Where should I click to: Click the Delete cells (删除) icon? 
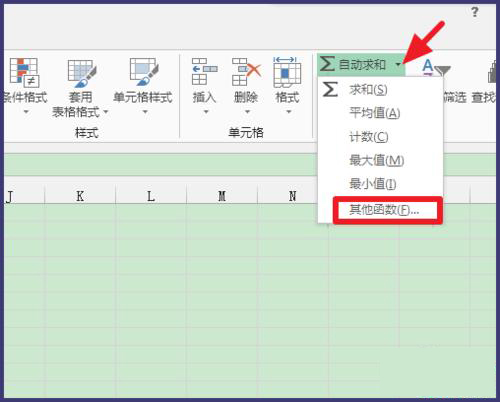click(246, 72)
